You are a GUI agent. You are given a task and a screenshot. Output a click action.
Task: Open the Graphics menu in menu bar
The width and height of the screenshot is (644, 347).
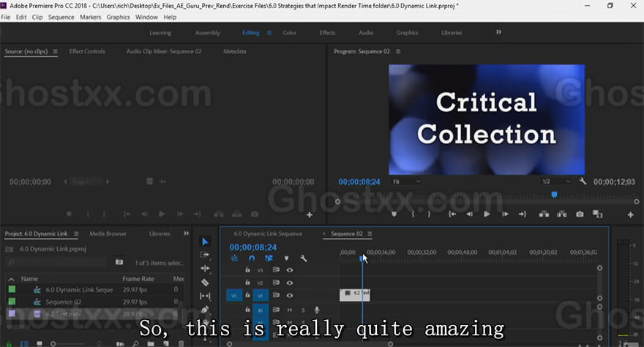(x=119, y=18)
